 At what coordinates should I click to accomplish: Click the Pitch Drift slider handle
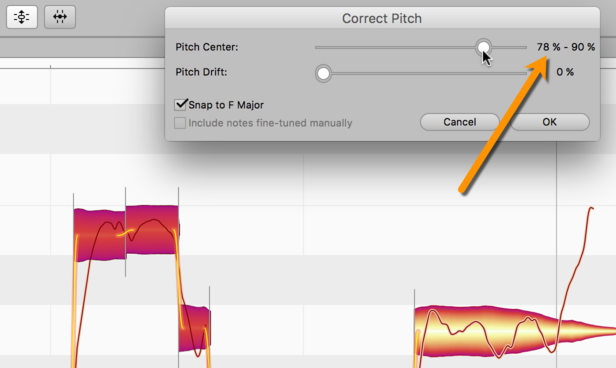pyautogui.click(x=323, y=73)
